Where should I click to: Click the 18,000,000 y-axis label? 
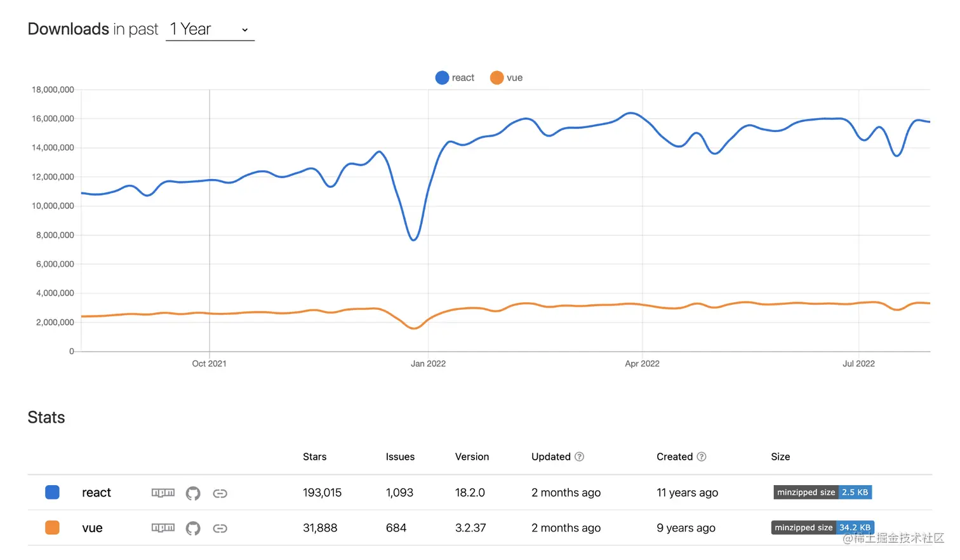tap(53, 90)
